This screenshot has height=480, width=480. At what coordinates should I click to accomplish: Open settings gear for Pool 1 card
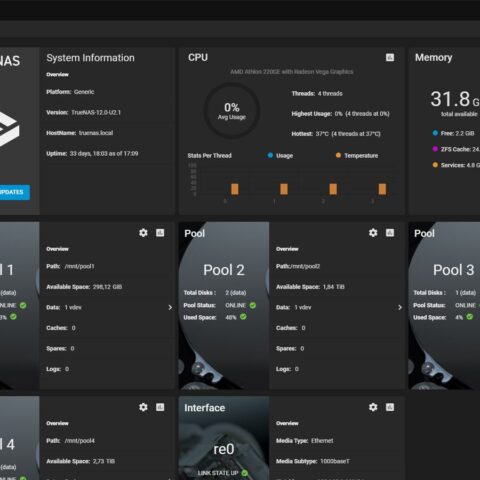143,233
